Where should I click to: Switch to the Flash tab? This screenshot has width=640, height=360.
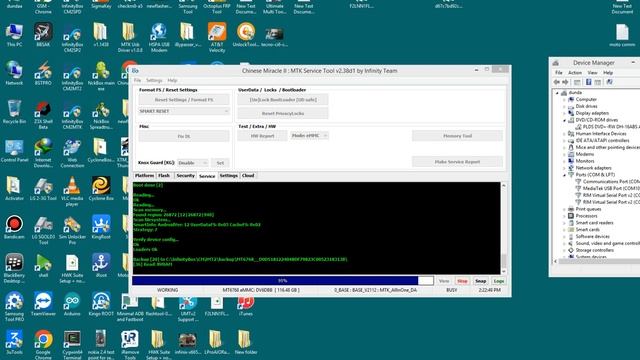coord(164,176)
